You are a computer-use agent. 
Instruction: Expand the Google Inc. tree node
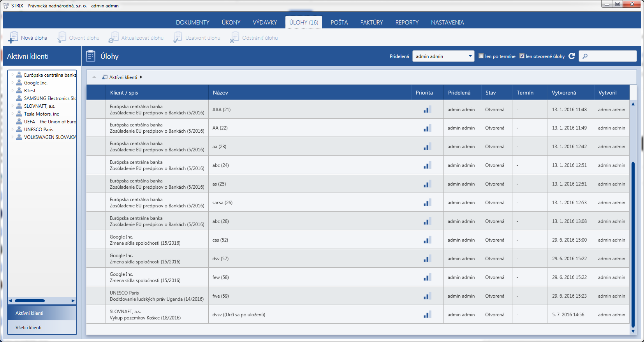click(12, 82)
